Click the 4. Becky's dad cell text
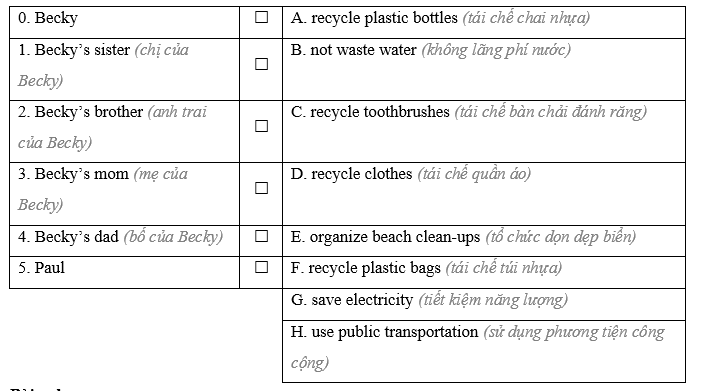Screen dimensions: 711x391 click(121, 237)
